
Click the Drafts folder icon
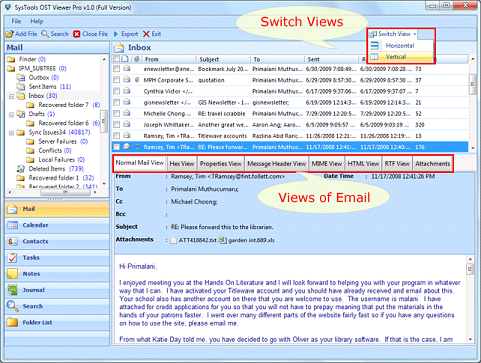click(x=21, y=114)
